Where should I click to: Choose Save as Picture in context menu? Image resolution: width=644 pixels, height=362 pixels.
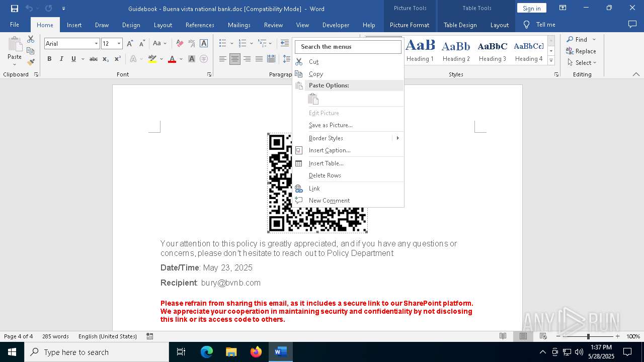(348, 125)
